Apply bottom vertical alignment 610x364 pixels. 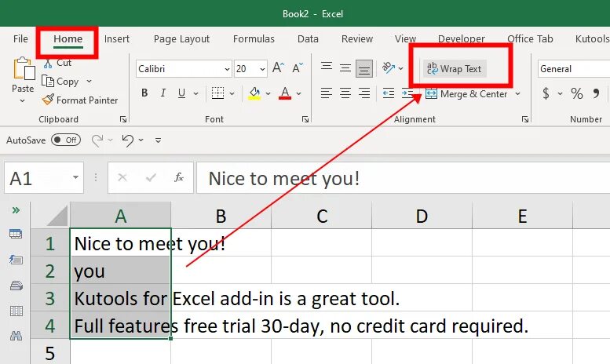coord(364,69)
